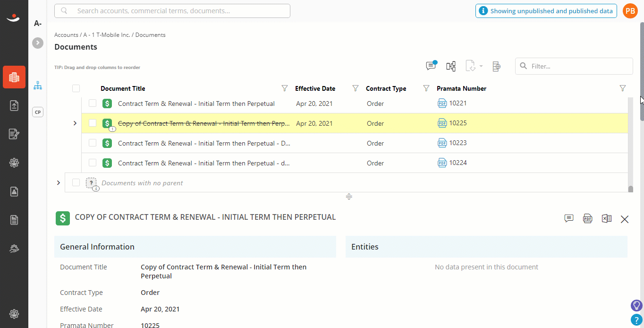Open the compare documents toolbar icon
Screen dimensions: 644x328
451,66
